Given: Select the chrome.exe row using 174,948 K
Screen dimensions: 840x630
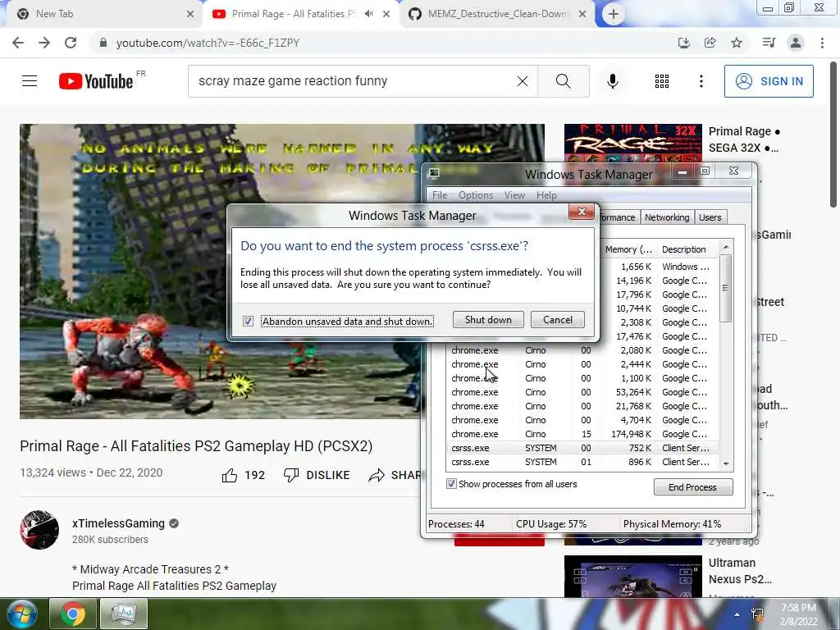Looking at the screenshot, I should tap(582, 434).
